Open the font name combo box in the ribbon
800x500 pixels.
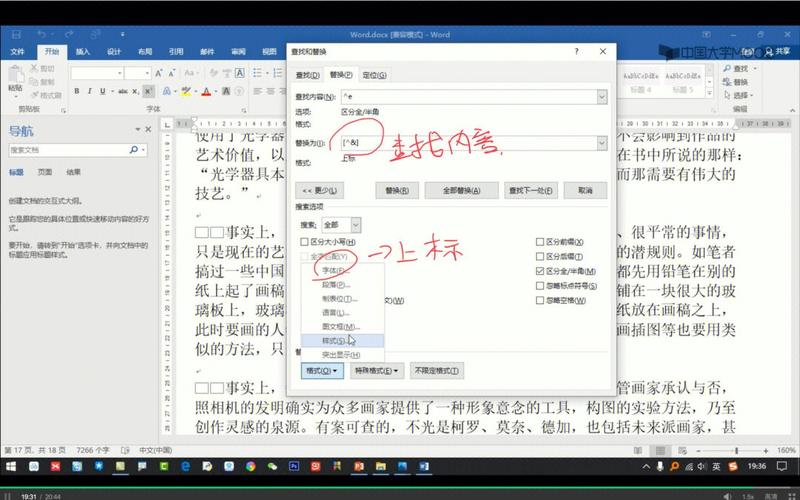point(97,73)
